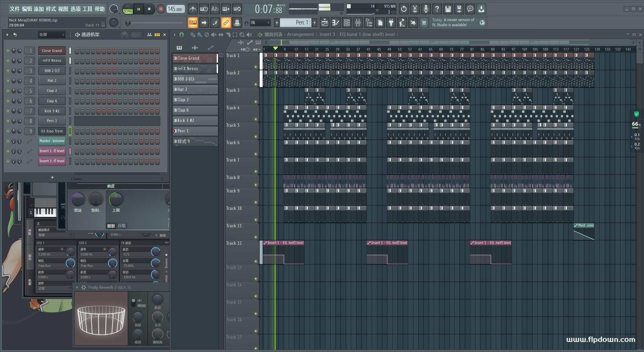Open the newer version available notification
644x352 pixels.
(x=459, y=22)
